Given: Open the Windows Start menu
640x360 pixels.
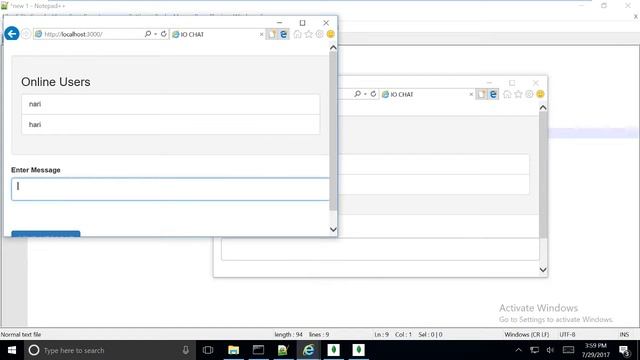Looking at the screenshot, I should pos(12,350).
